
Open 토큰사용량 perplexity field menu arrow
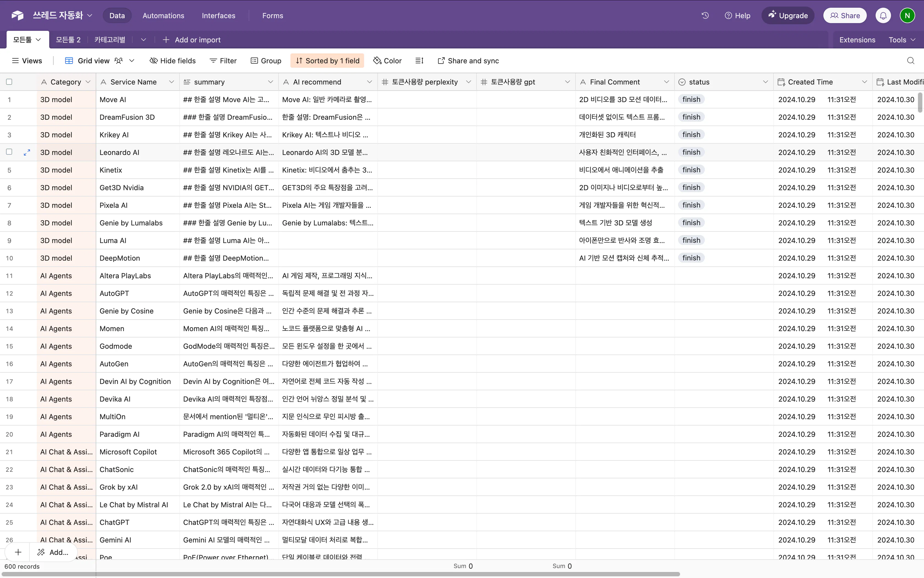tap(469, 82)
